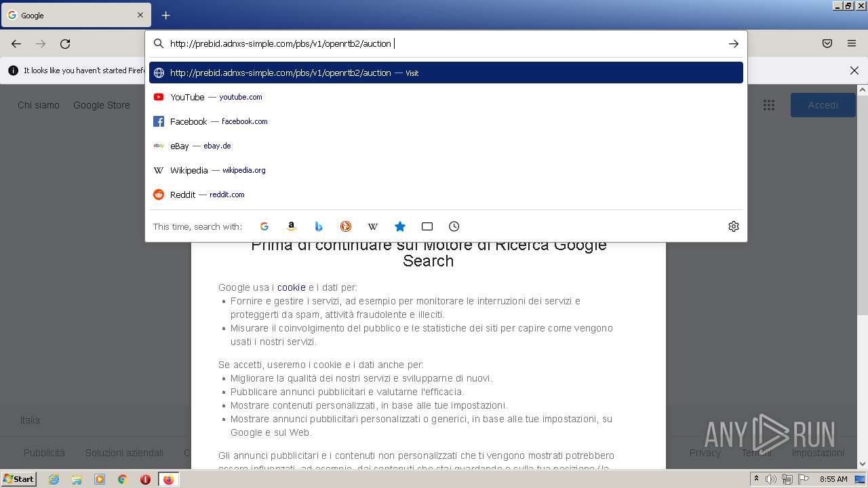Open search settings gear icon
This screenshot has width=868, height=488.
pyautogui.click(x=733, y=226)
